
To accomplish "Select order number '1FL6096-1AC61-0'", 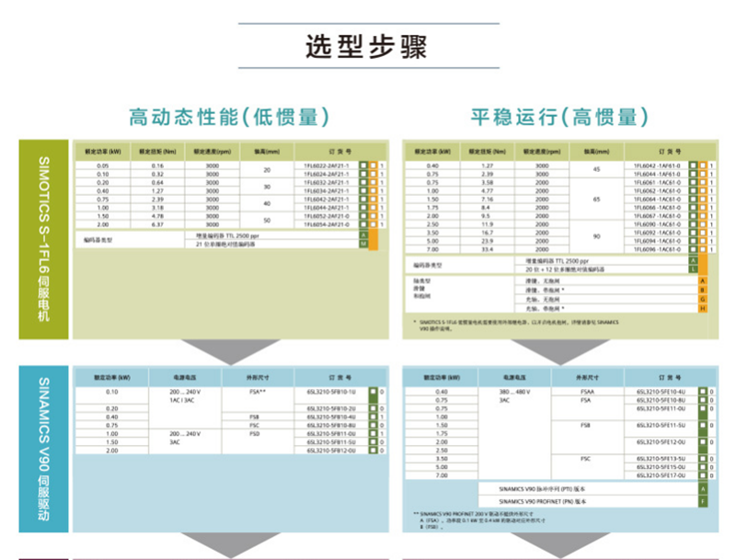I will point(657,249).
